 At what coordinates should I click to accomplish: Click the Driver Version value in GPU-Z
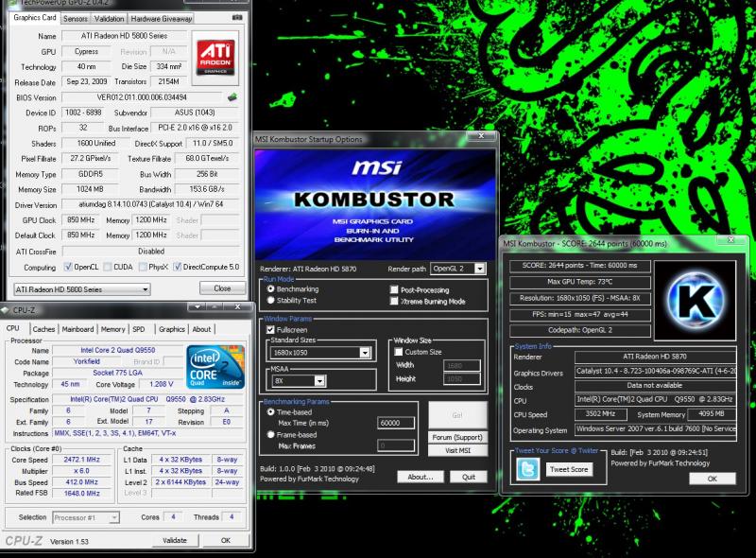click(x=150, y=204)
